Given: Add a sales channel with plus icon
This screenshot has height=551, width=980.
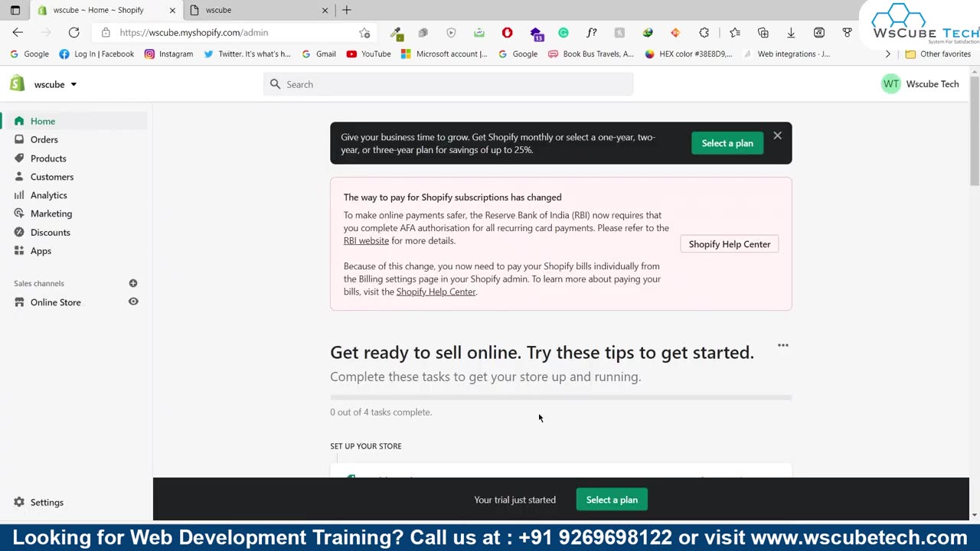Looking at the screenshot, I should tap(133, 283).
